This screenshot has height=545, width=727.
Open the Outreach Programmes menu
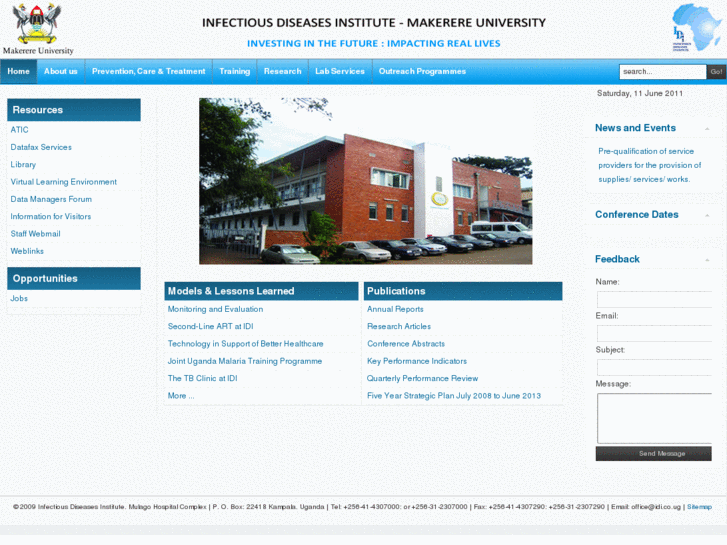[x=422, y=71]
